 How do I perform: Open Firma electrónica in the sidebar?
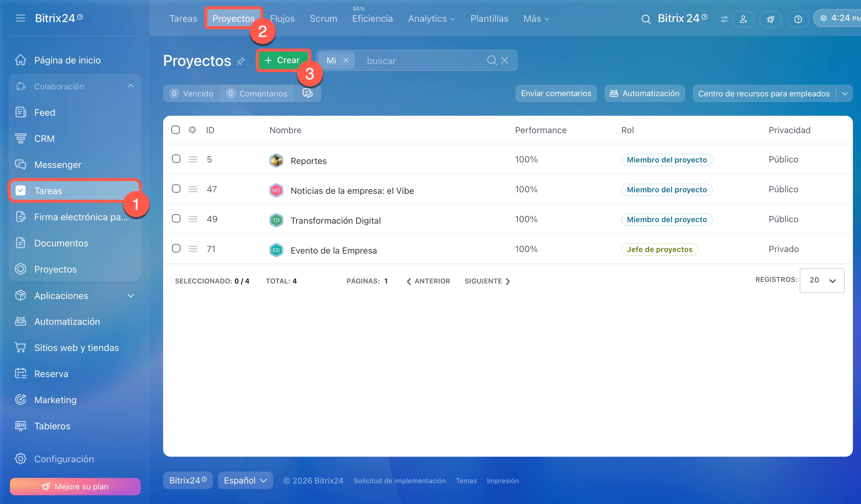point(74,217)
